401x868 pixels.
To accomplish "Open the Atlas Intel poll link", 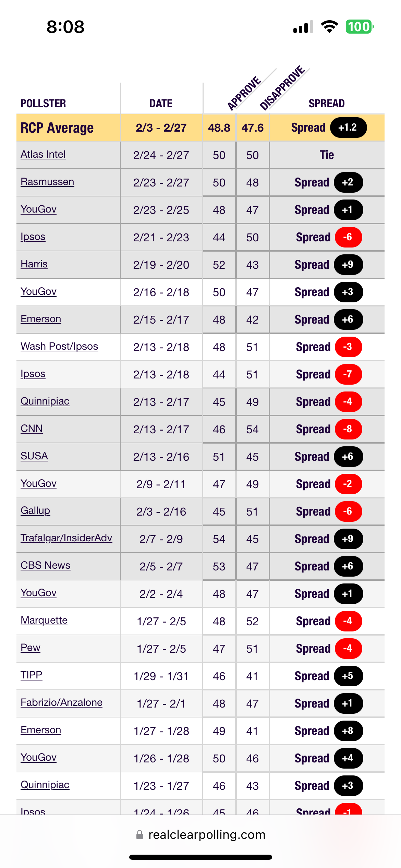I will coord(43,154).
